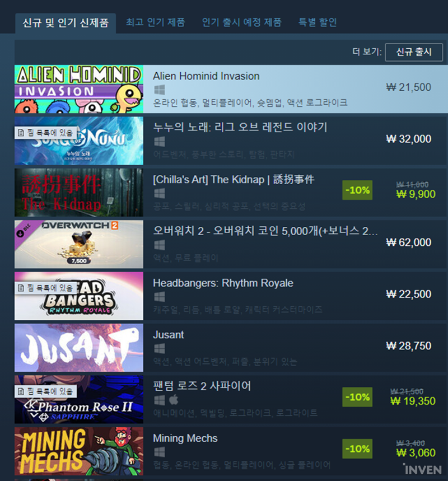The width and height of the screenshot is (448, 481).
Task: Click the Jusant game thumbnail
Action: pos(79,348)
